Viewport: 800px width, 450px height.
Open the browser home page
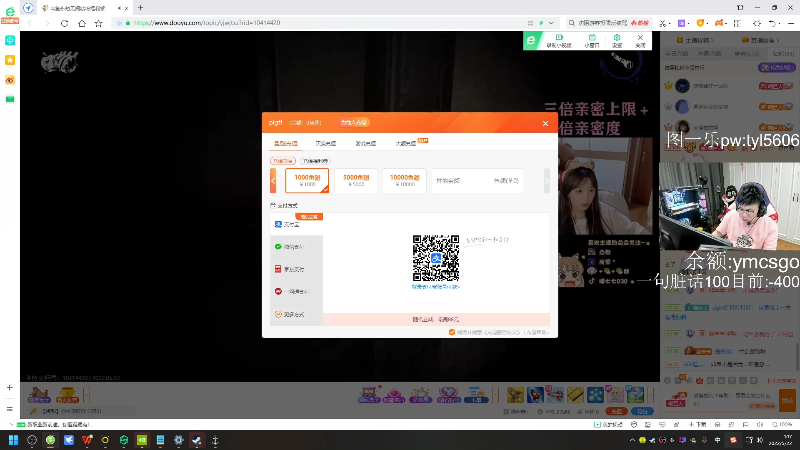[82, 23]
